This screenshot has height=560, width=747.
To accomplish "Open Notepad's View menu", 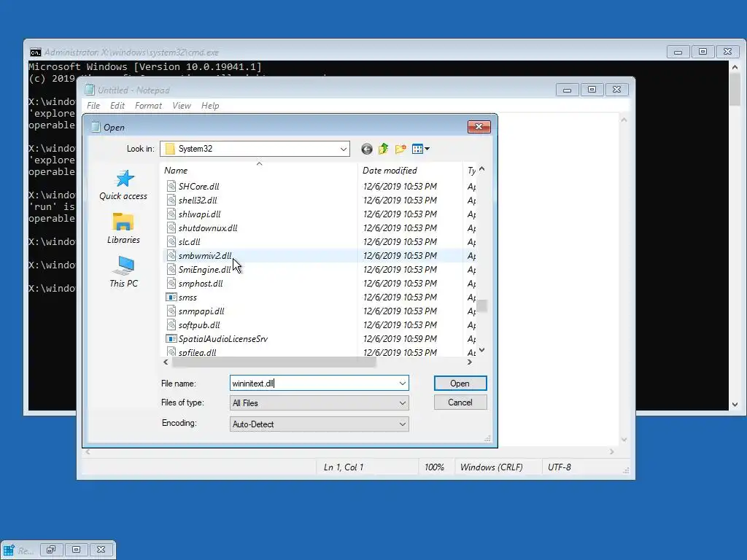I will (182, 106).
